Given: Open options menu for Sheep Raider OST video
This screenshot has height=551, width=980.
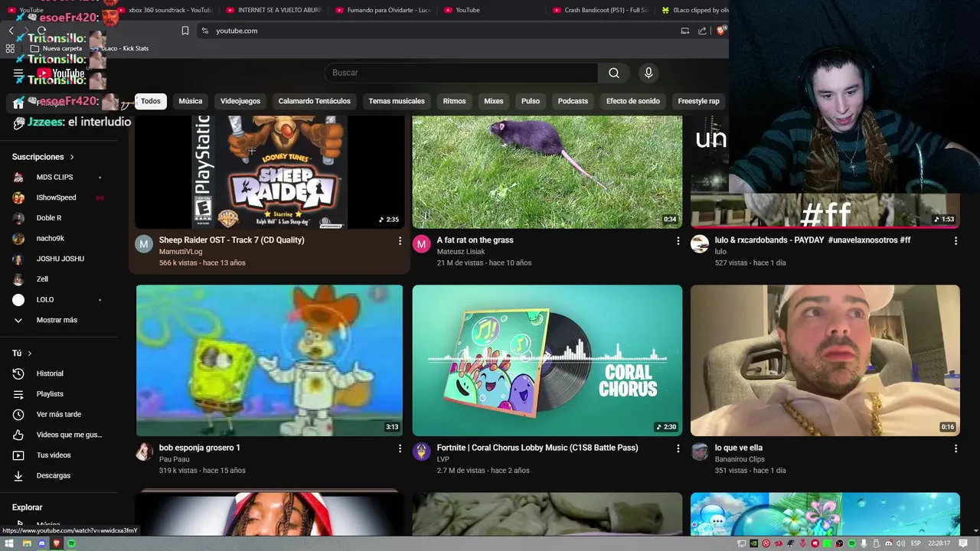Looking at the screenshot, I should (x=400, y=240).
